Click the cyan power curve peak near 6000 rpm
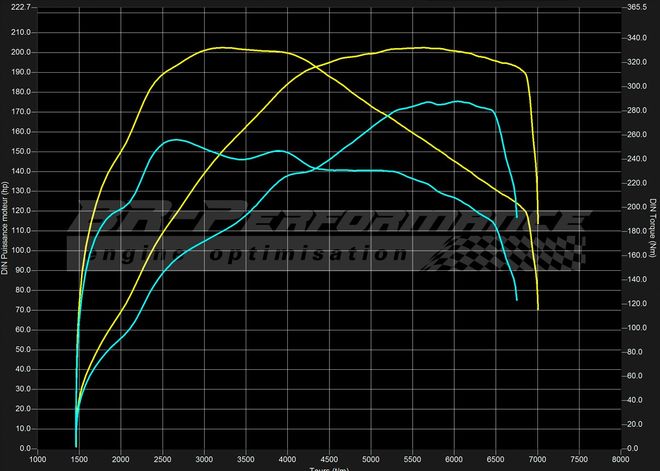 pos(456,101)
